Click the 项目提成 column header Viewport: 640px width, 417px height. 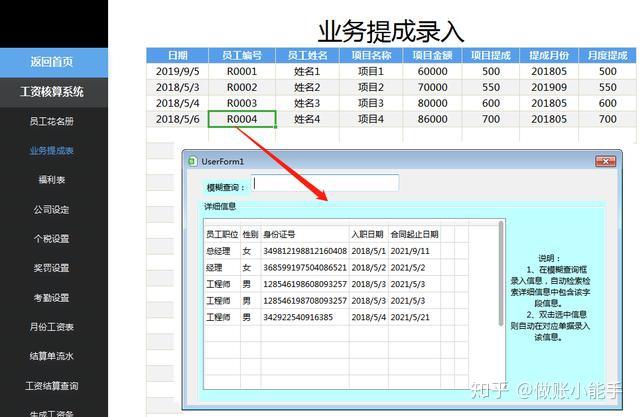[491, 55]
